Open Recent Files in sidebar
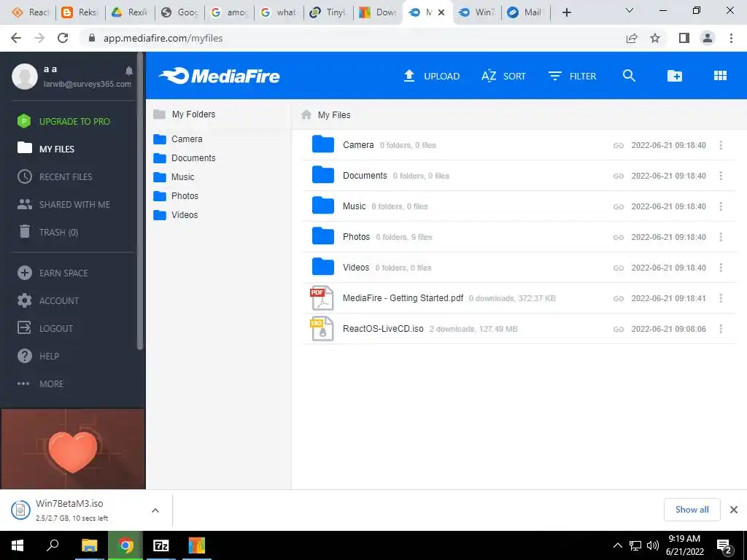This screenshot has width=747, height=560. click(x=54, y=176)
